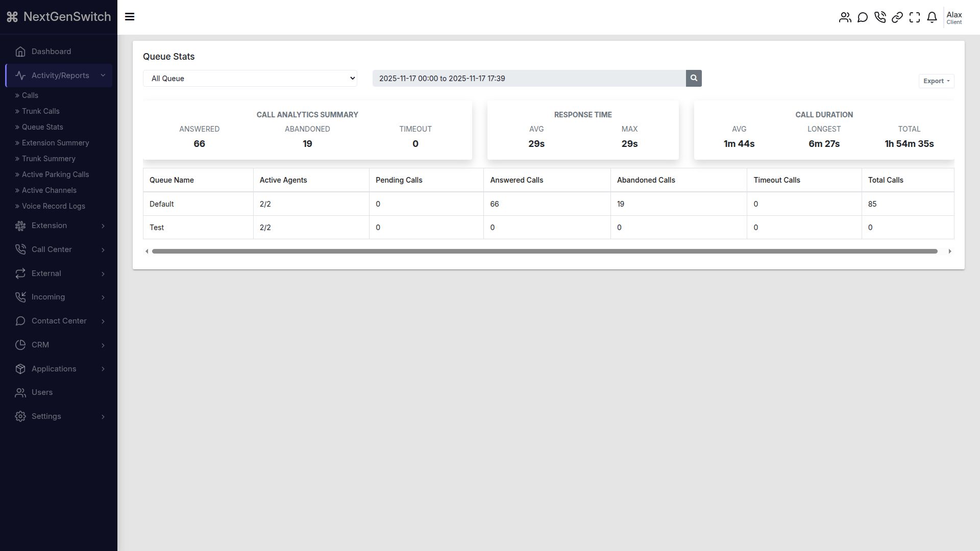
Task: Open Voice Record Logs page
Action: [53, 206]
